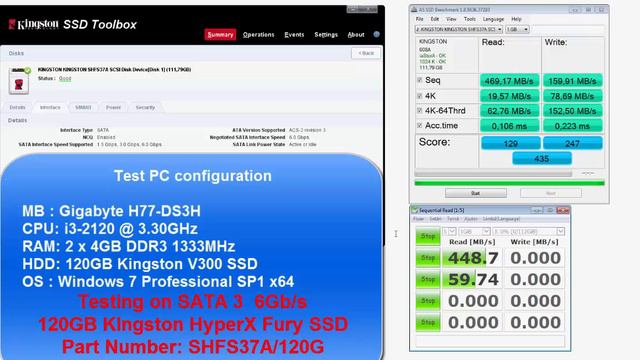Open the About tab in SSD Toolbox

coord(356,35)
